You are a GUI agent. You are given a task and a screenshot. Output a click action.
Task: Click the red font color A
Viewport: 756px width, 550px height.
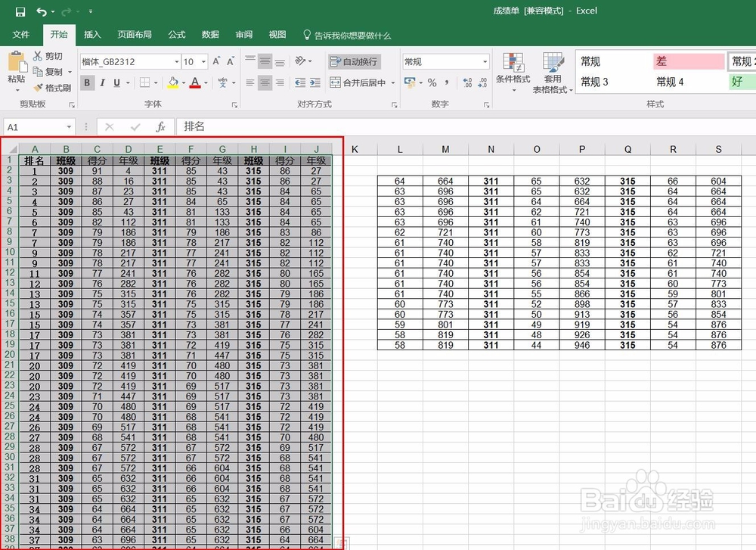(195, 82)
